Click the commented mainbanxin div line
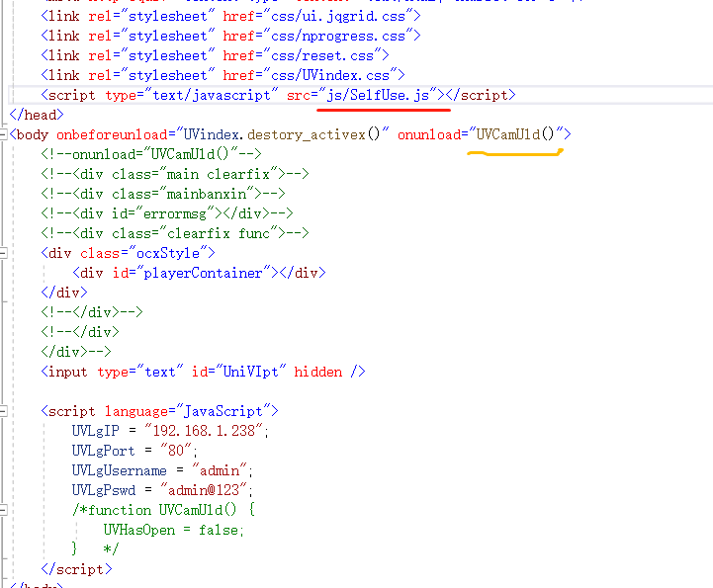713x588 pixels. (x=163, y=194)
